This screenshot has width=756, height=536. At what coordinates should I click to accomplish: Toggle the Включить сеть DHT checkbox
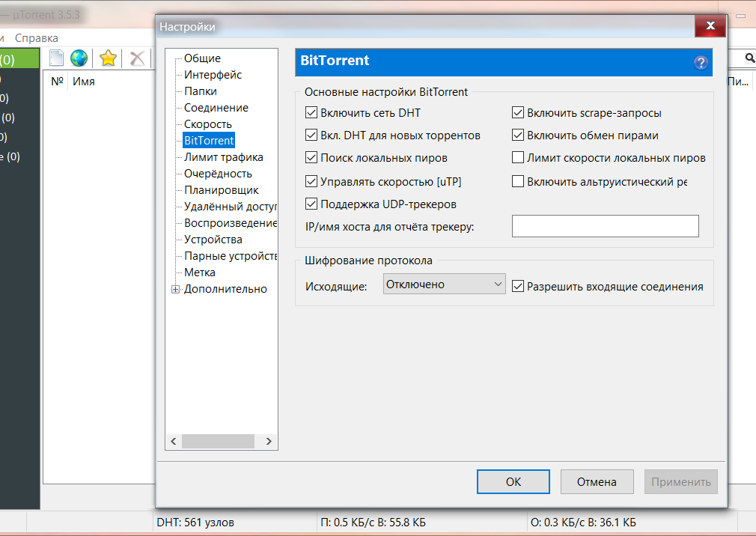coord(311,113)
